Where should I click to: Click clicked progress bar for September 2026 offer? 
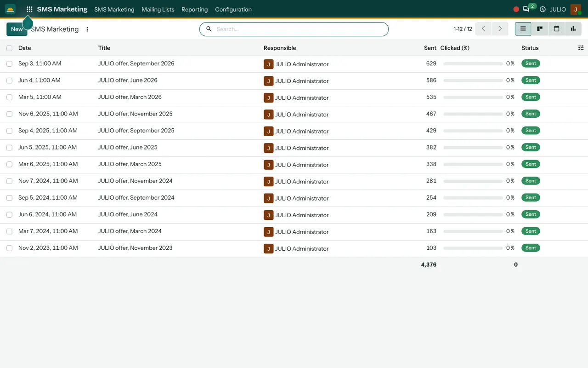[x=473, y=64]
